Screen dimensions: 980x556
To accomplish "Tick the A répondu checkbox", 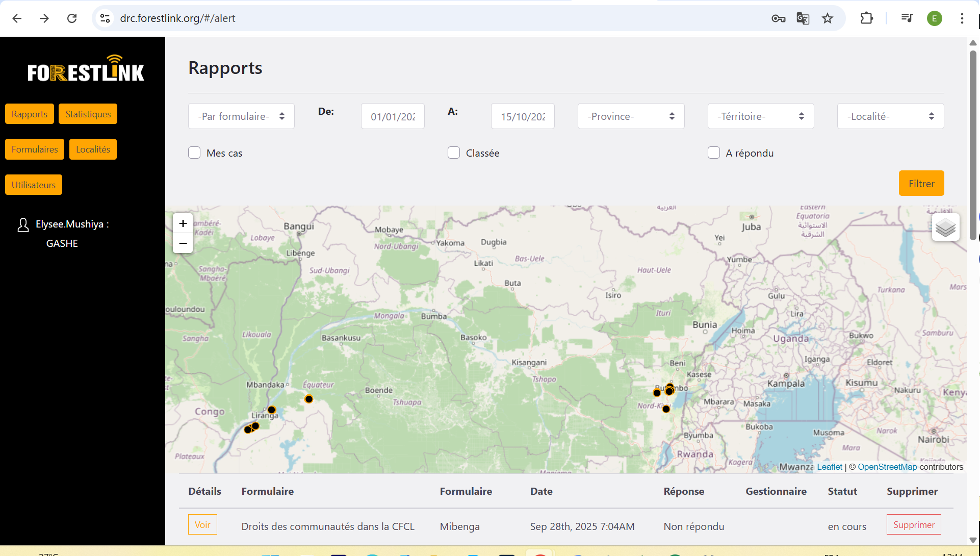I will click(714, 153).
